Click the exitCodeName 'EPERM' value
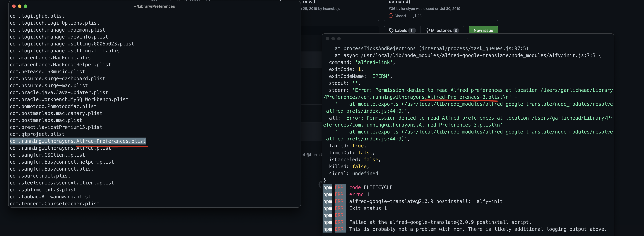 pyautogui.click(x=380, y=76)
